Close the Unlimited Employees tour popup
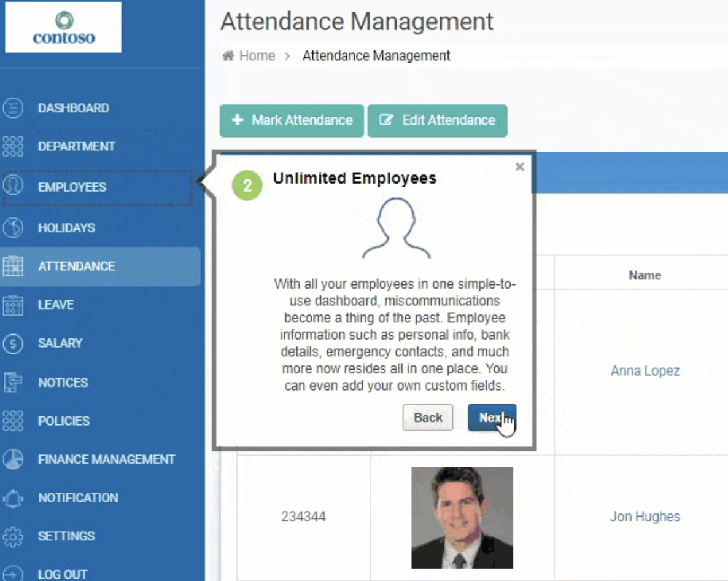 [x=520, y=166]
